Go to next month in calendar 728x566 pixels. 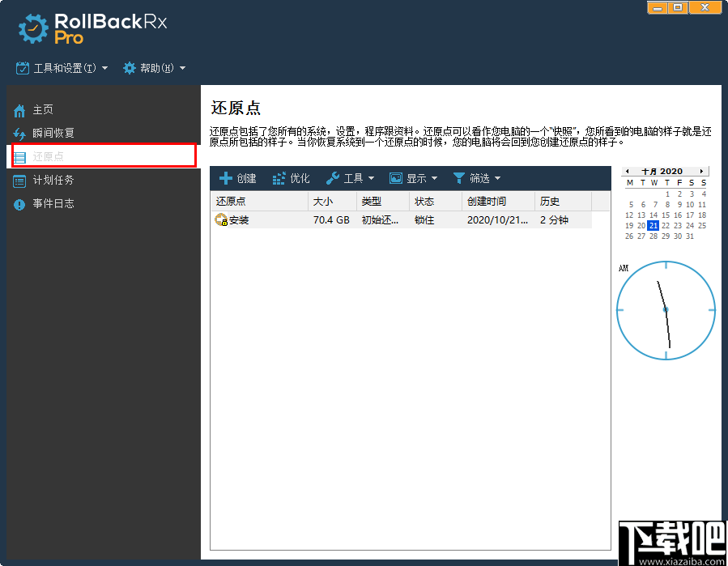click(x=702, y=171)
